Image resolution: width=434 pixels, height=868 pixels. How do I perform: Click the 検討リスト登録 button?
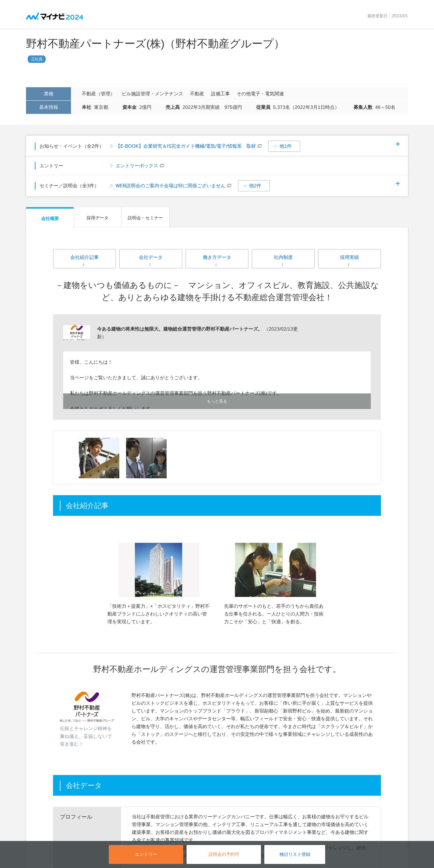[x=295, y=854]
